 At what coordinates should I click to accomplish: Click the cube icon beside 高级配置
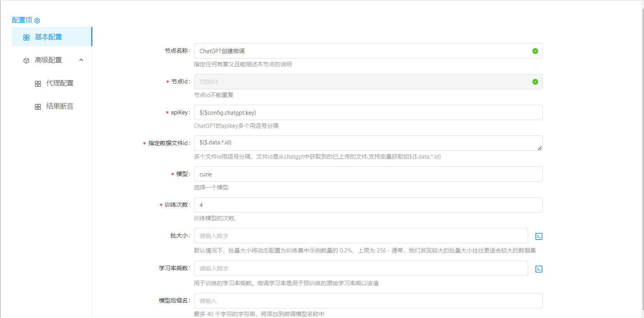pyautogui.click(x=26, y=60)
